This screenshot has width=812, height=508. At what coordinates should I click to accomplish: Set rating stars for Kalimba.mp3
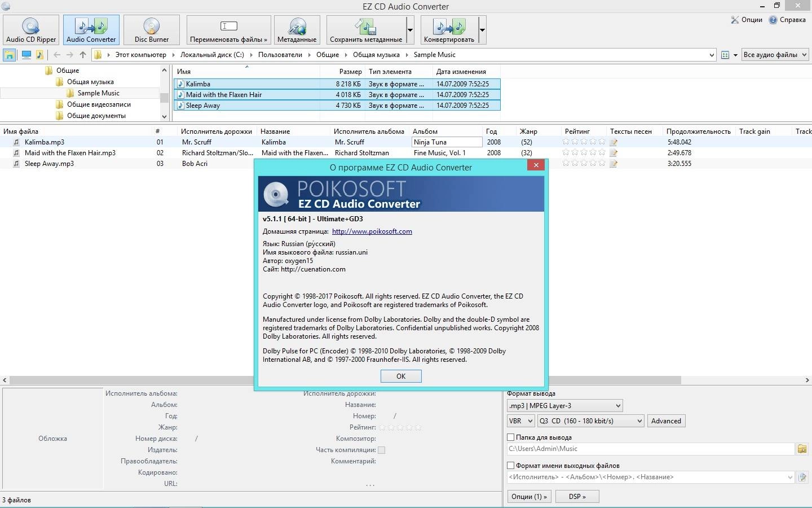(x=584, y=142)
